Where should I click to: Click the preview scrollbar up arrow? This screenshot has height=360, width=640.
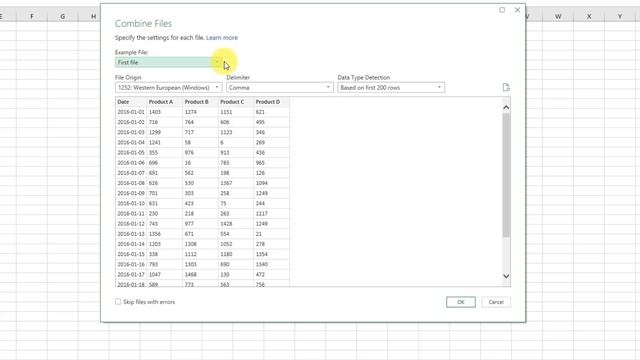(506, 107)
